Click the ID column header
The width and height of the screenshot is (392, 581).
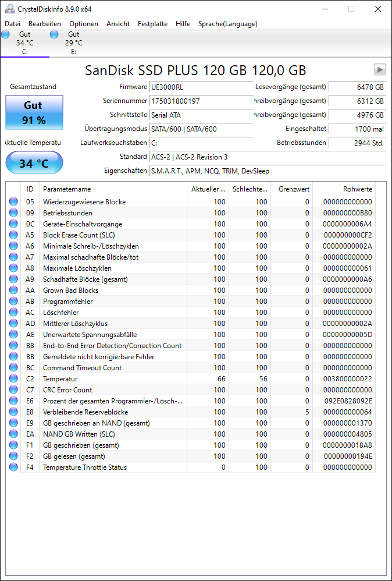click(x=30, y=189)
